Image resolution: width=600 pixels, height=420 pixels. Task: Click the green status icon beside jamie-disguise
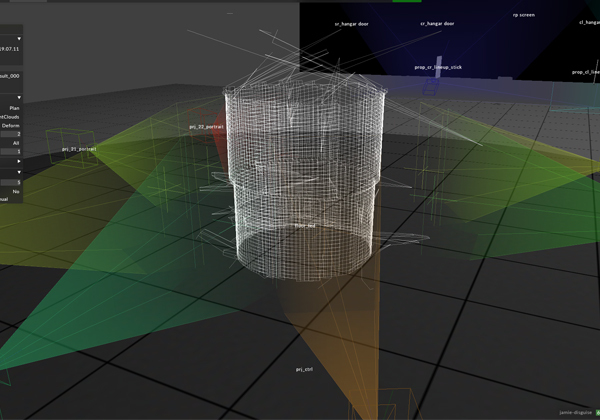[x=597, y=412]
